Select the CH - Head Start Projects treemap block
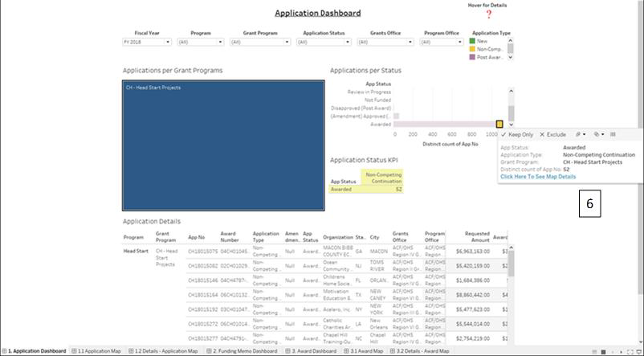Screen dimensions: 644x356 tap(223, 145)
